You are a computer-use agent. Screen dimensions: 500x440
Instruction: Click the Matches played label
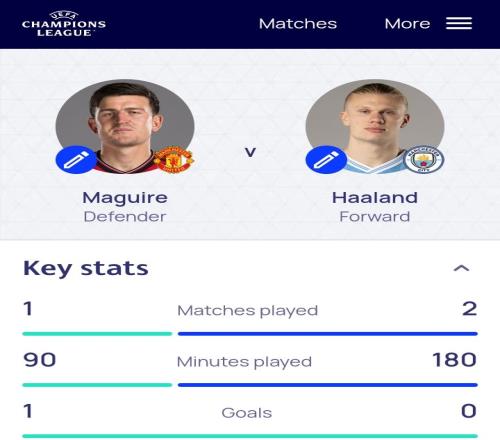pos(248,311)
